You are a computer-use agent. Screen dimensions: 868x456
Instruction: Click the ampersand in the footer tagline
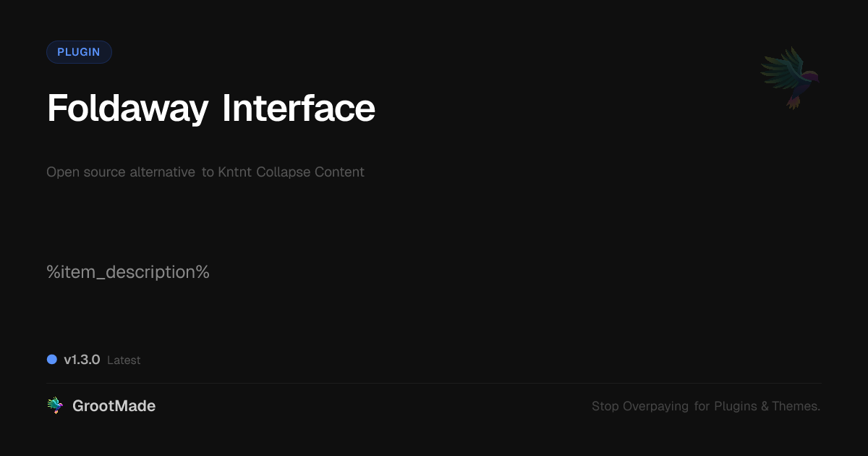[765, 407]
